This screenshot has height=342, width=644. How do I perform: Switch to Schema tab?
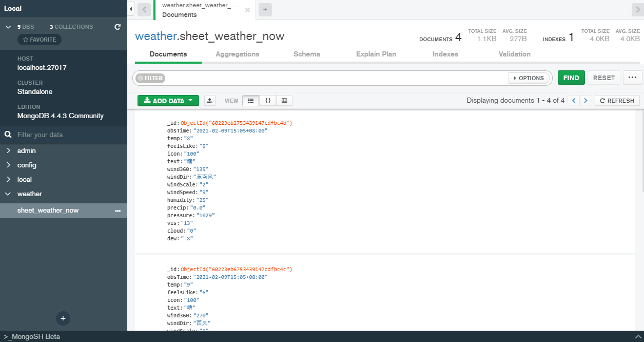[307, 54]
